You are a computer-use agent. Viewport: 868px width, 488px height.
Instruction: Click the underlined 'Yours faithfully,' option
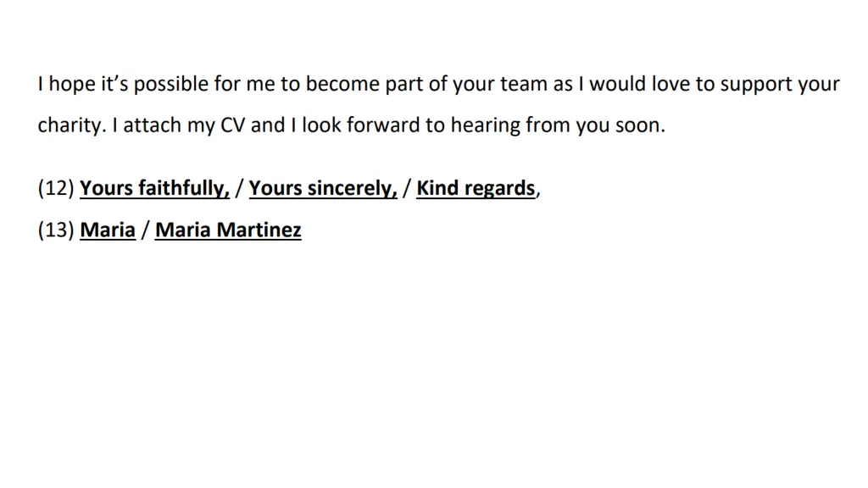point(154,188)
